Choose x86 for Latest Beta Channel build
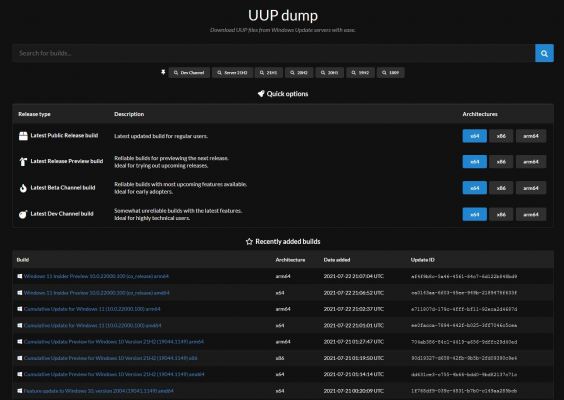 (501, 188)
